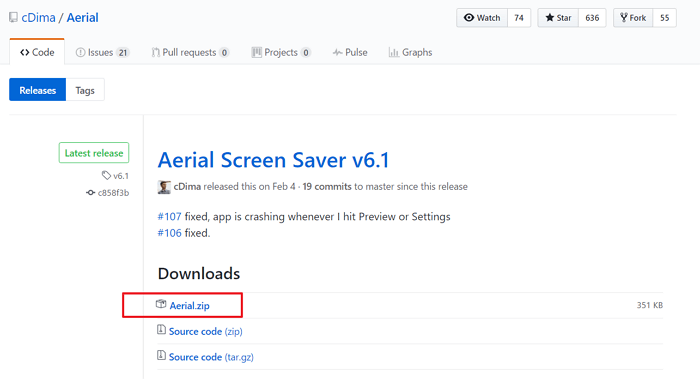Open the v6.1 tag link

click(121, 176)
